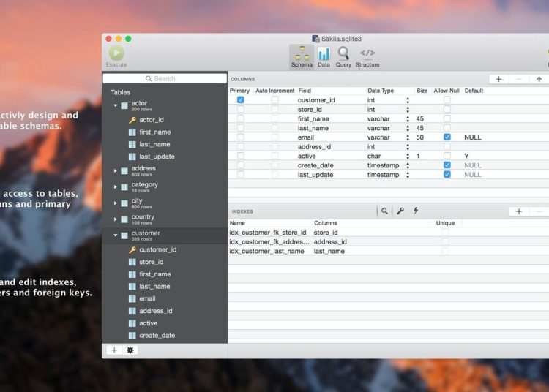Click the plus button below the tables list
549x392 pixels.
[x=114, y=350]
